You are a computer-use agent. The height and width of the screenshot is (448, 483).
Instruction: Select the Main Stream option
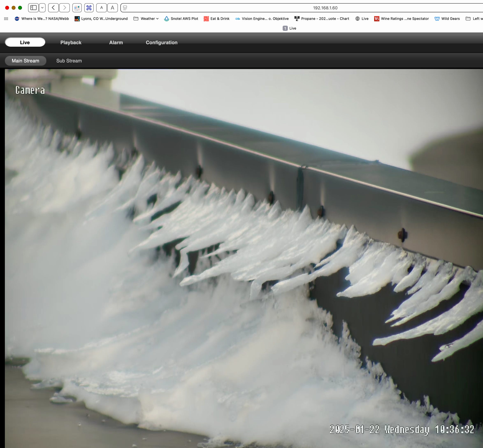[x=26, y=61]
